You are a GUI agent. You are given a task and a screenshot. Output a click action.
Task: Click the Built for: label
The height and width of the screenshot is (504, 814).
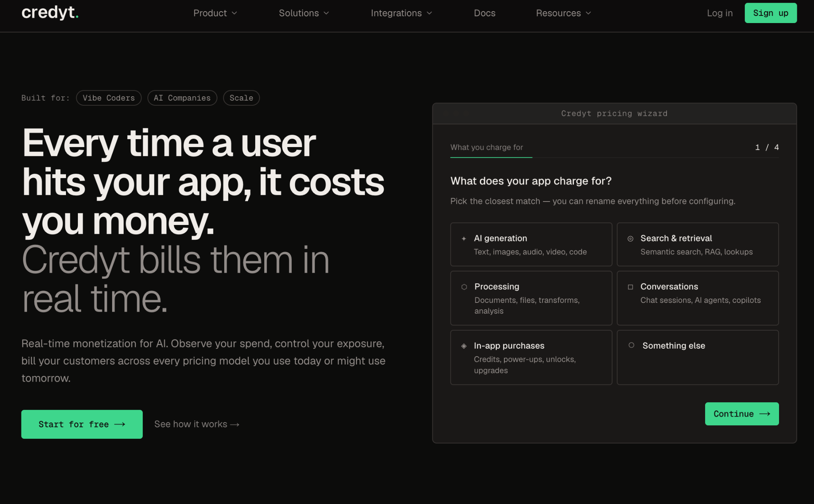pyautogui.click(x=45, y=98)
